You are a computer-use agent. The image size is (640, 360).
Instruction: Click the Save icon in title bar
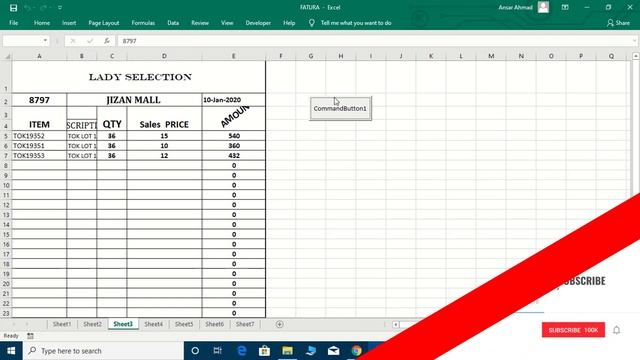pyautogui.click(x=13, y=8)
